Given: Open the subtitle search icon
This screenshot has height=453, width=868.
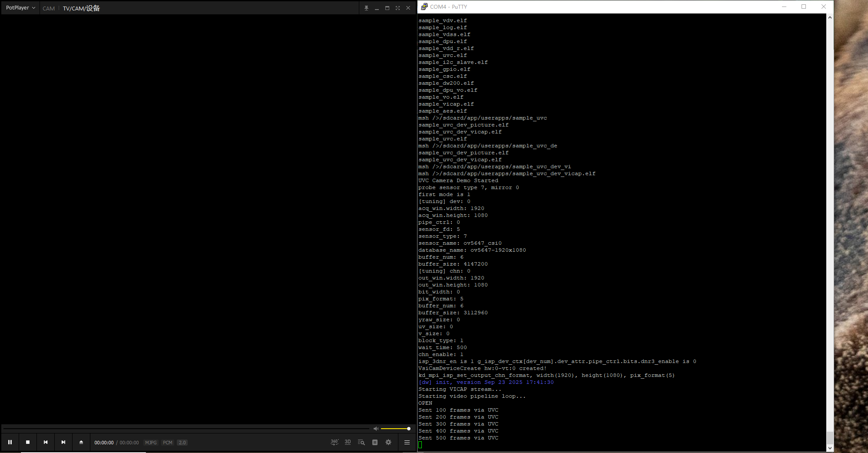Looking at the screenshot, I should tap(361, 442).
